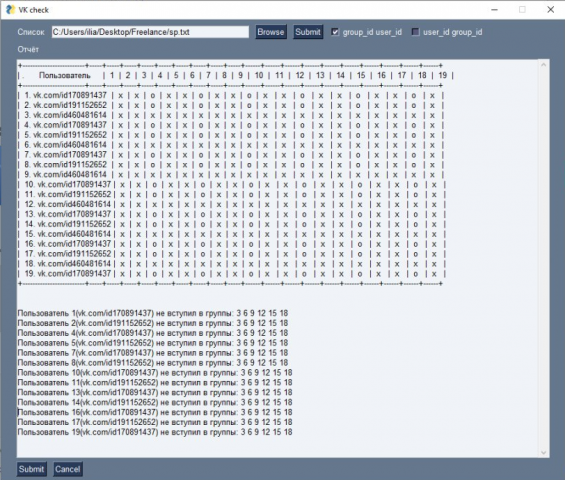Click summary line for Пользователь 10
The image size is (565, 480).
click(x=155, y=373)
